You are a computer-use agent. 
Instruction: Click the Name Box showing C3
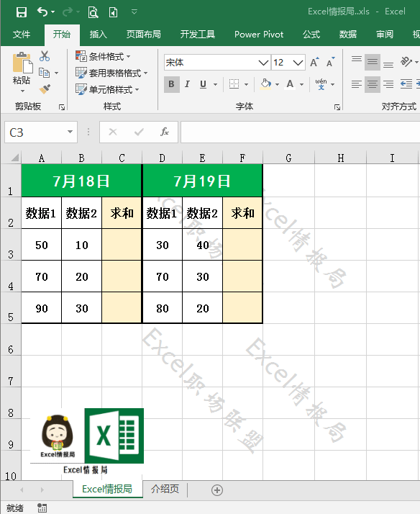click(35, 132)
